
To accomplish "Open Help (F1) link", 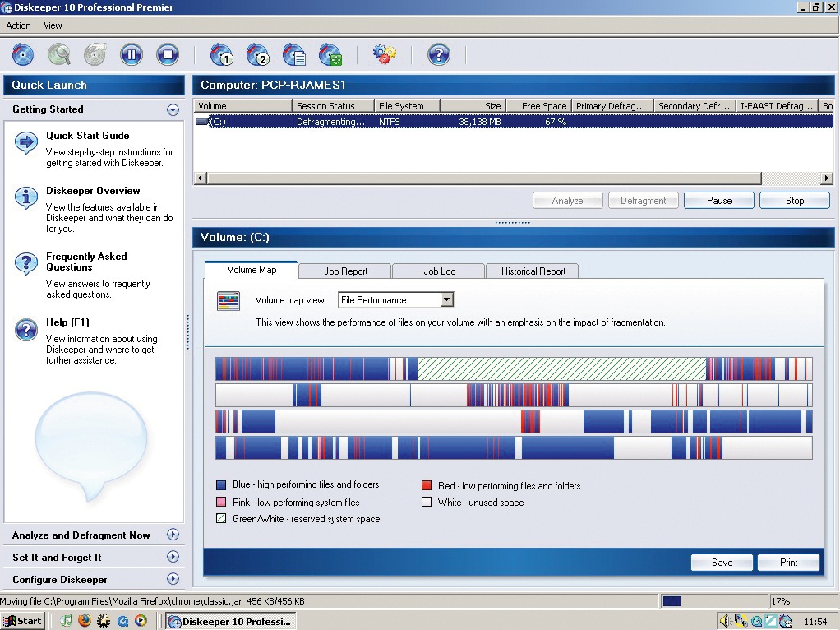I will click(67, 322).
